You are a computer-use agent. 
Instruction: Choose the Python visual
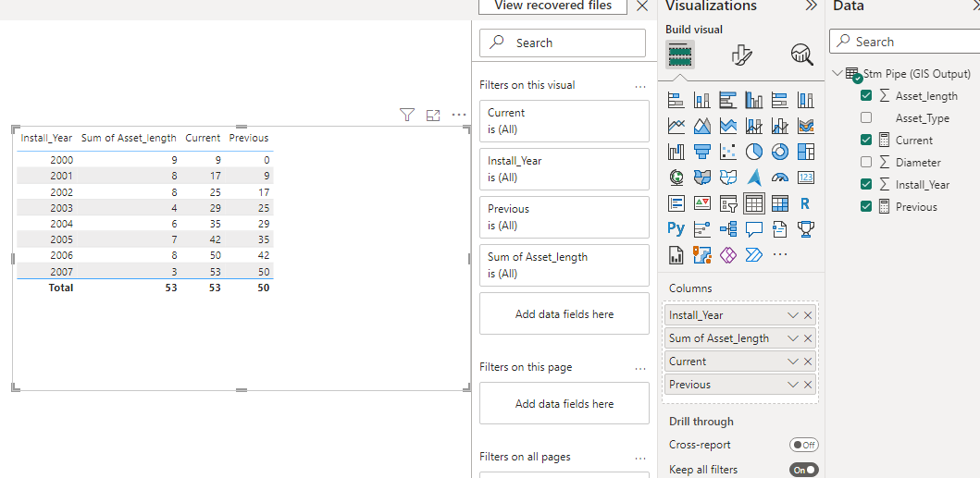pyautogui.click(x=676, y=228)
